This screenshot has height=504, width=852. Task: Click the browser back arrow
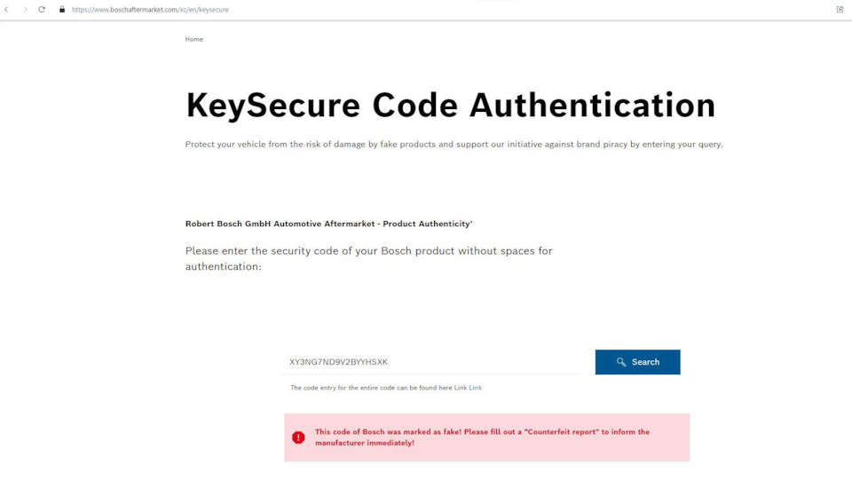tap(7, 10)
